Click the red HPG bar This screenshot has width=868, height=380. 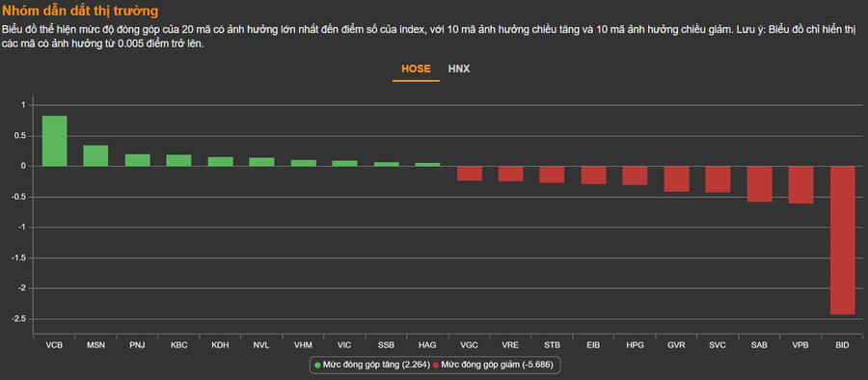click(x=635, y=176)
